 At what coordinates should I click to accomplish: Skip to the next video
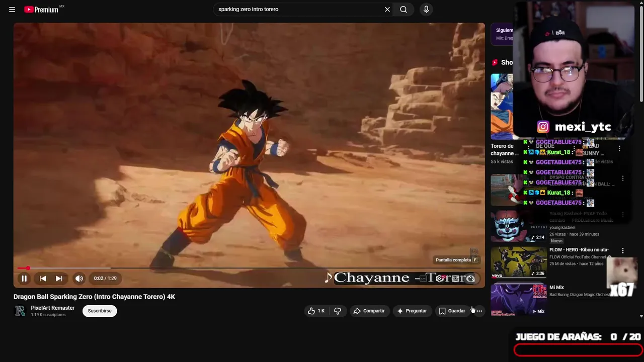point(59,279)
